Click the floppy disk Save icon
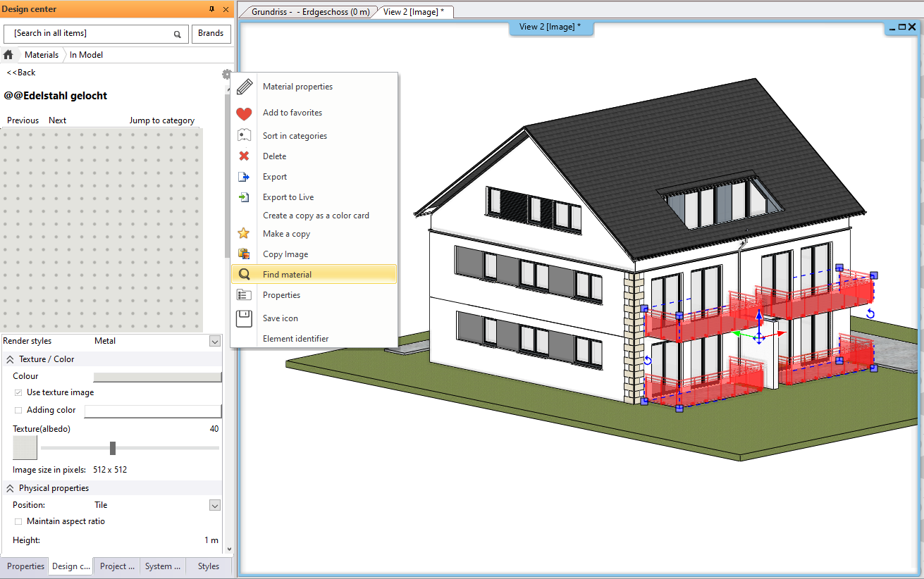This screenshot has height=579, width=924. point(244,318)
